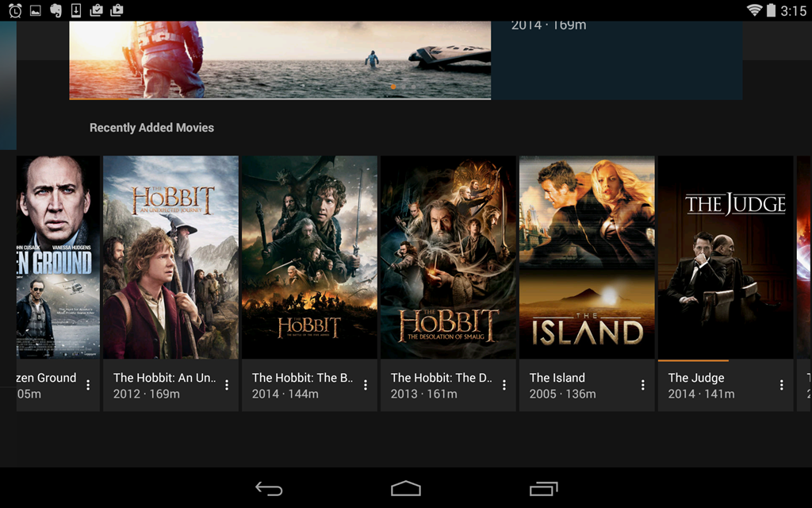Open three-dot menu for Hobbit 2014 144m
The width and height of the screenshot is (812, 508).
[366, 385]
